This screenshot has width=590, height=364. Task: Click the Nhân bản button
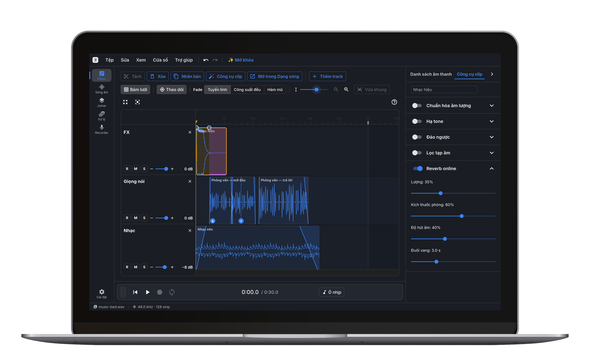pyautogui.click(x=187, y=76)
